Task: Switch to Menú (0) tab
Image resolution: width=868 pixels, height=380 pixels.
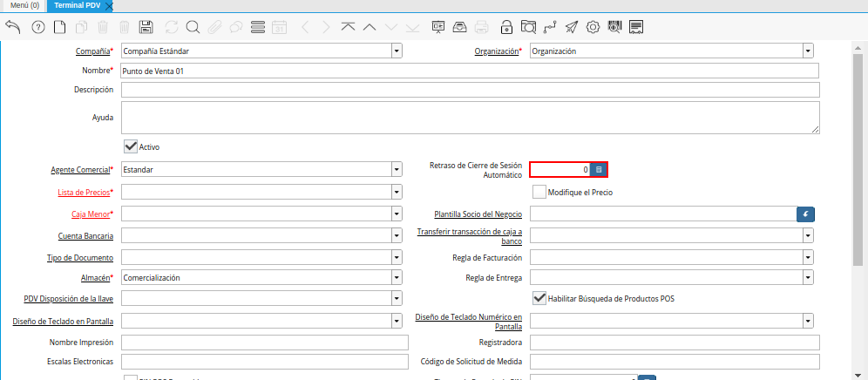Action: pyautogui.click(x=24, y=5)
